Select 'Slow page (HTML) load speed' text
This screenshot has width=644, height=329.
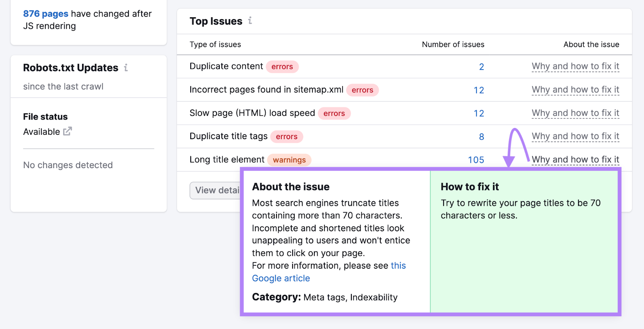[252, 113]
